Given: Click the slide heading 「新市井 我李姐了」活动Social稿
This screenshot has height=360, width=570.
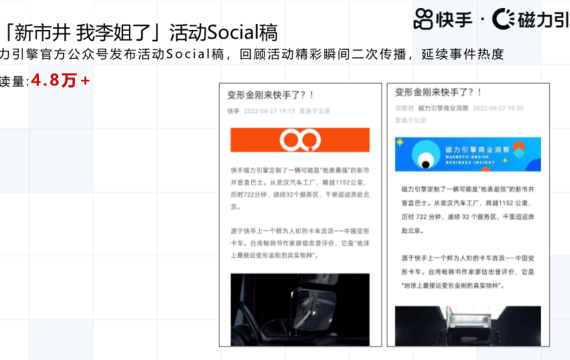Looking at the screenshot, I should pyautogui.click(x=139, y=32).
